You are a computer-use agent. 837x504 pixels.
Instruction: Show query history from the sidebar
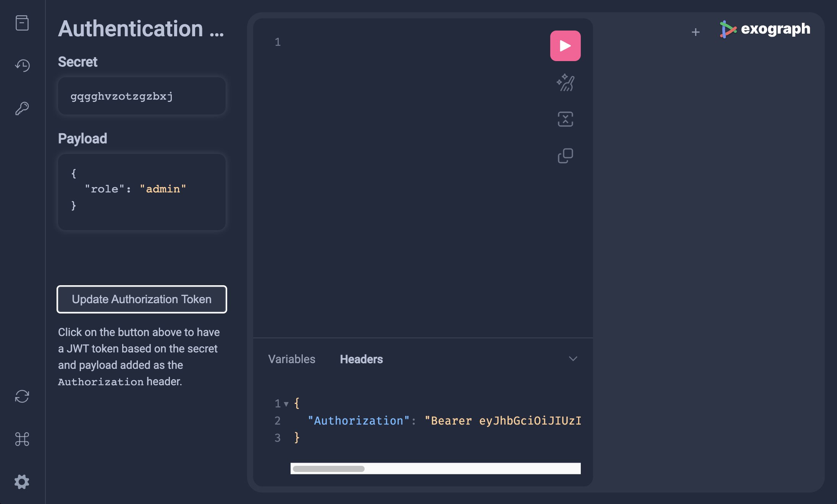(x=22, y=65)
